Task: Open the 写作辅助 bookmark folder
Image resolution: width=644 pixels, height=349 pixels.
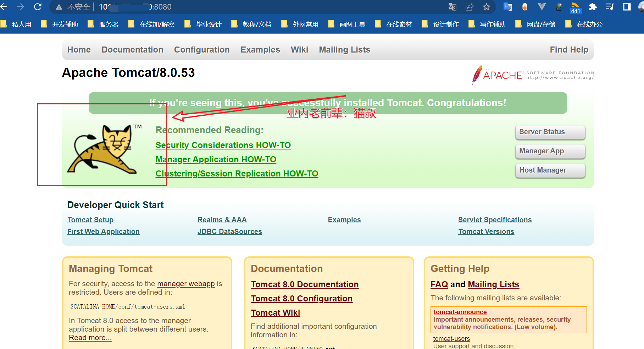Action: (487, 24)
